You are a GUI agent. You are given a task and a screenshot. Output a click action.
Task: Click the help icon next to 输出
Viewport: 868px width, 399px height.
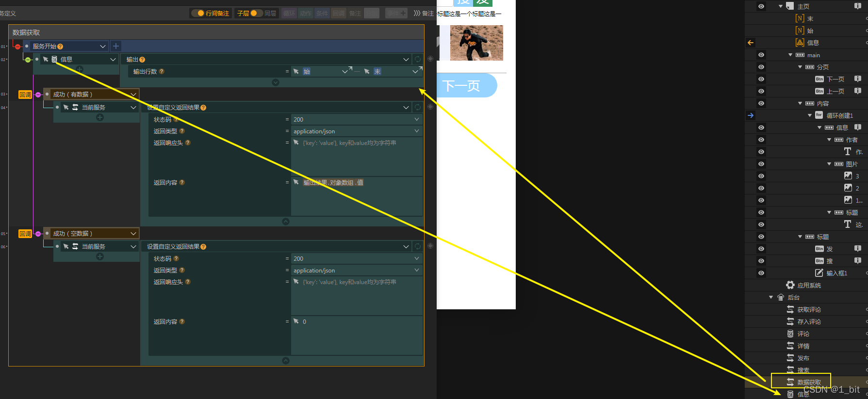click(142, 60)
